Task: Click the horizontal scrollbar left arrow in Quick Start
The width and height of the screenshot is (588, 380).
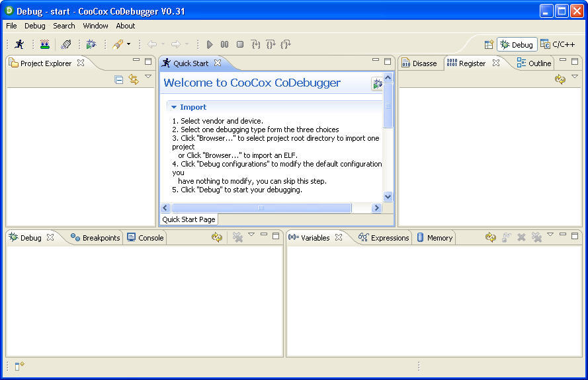Action: click(x=165, y=208)
